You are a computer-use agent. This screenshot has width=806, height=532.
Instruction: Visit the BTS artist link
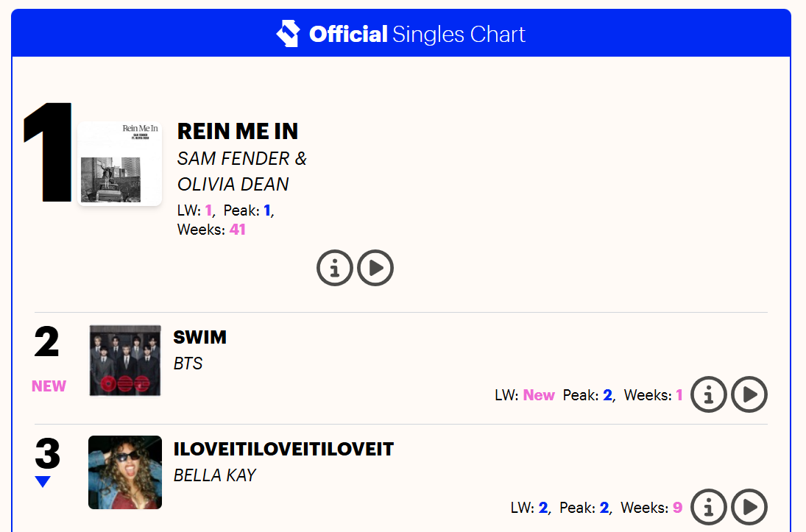click(188, 363)
